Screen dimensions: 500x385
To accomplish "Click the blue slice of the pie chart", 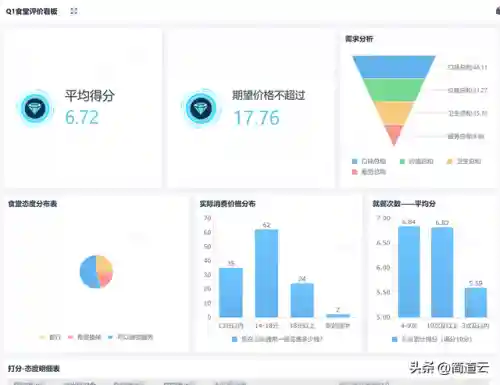I will [x=87, y=273].
